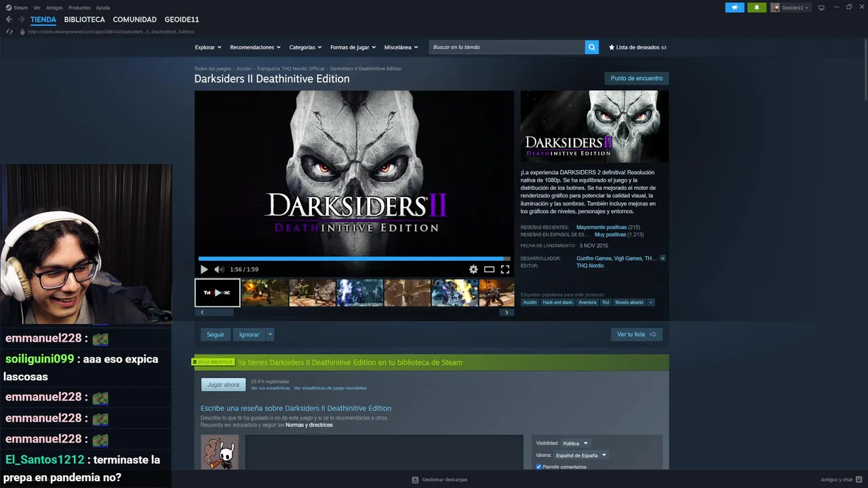This screenshot has width=868, height=488.
Task: Open Lista de deseados
Action: pos(637,47)
